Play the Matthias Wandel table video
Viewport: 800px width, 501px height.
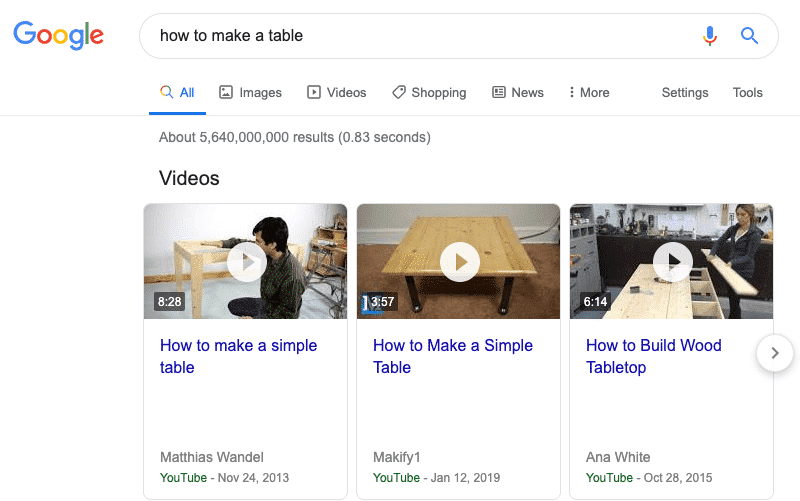coord(247,262)
